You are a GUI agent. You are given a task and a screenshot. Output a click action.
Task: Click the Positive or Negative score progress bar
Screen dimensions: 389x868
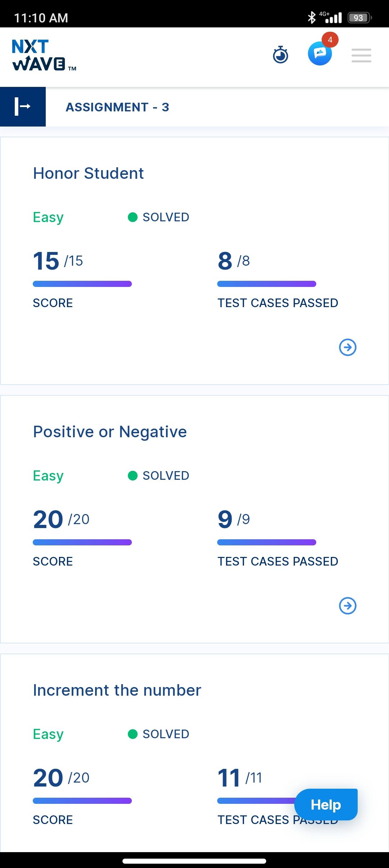(x=82, y=542)
